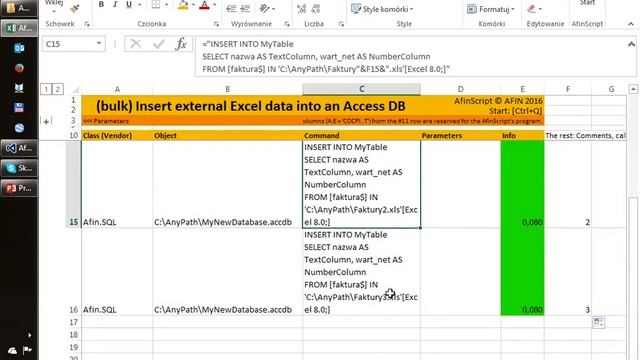Open Firefox from the taskbar

(x=19, y=68)
